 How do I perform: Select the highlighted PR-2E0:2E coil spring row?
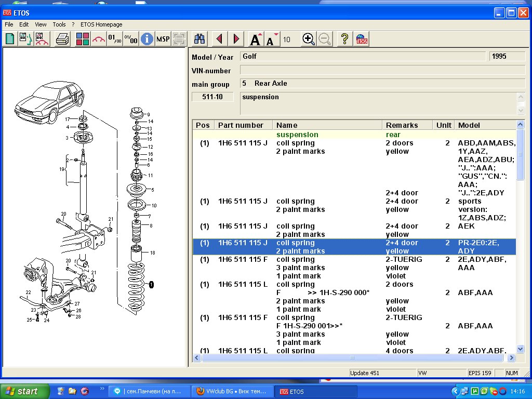(x=353, y=247)
